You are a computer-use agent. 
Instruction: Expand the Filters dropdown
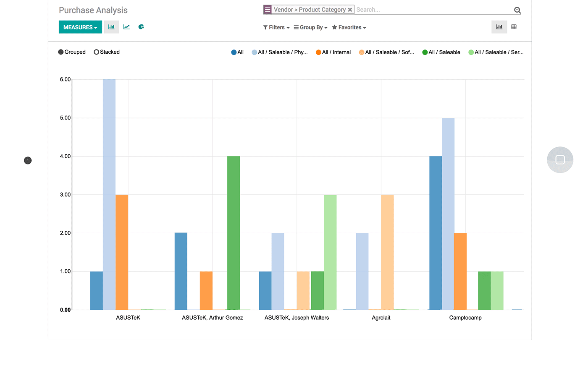(x=276, y=27)
